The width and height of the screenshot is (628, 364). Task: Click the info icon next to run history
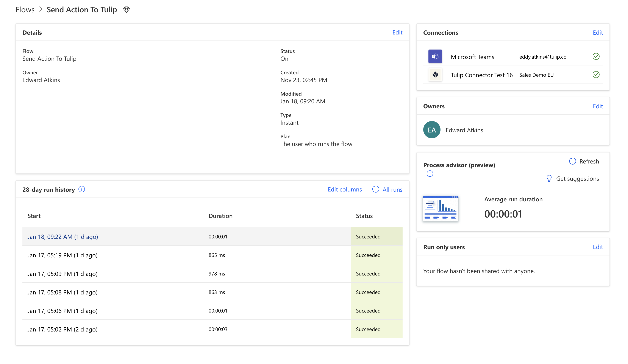click(82, 189)
